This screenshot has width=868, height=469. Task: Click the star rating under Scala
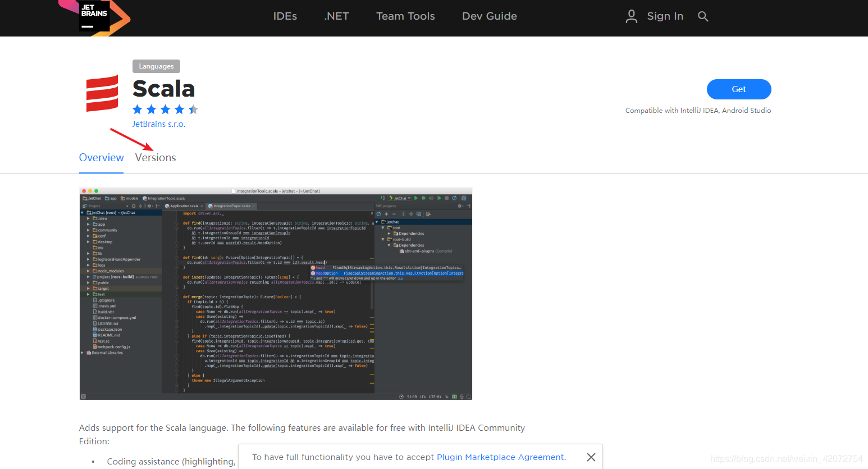tap(165, 110)
